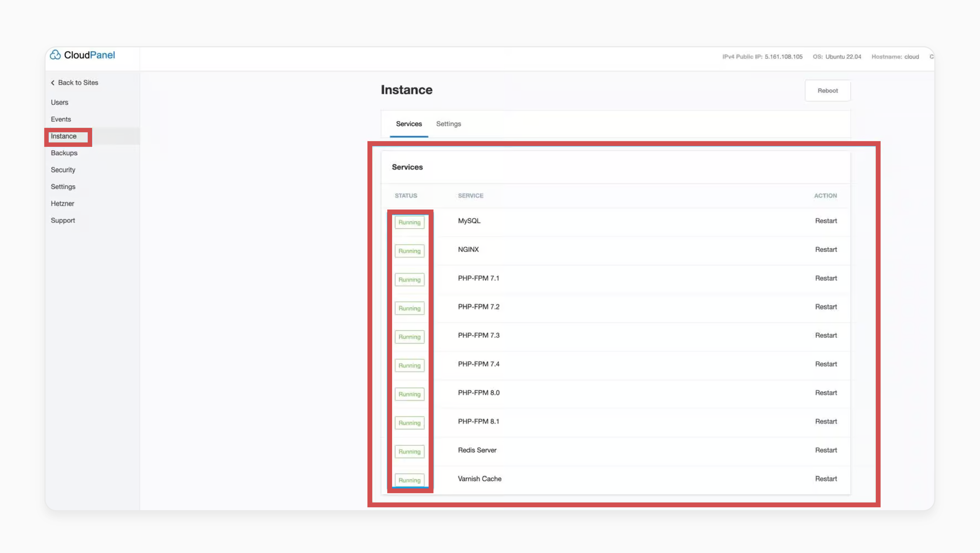Screen dimensions: 980x553
Task: Click the Running badge for Redis Server
Action: 409,452
